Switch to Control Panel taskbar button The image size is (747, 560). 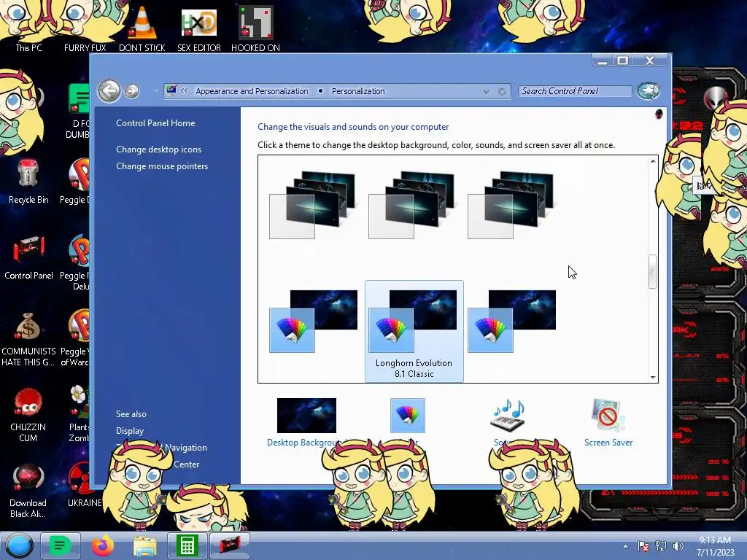(x=230, y=545)
